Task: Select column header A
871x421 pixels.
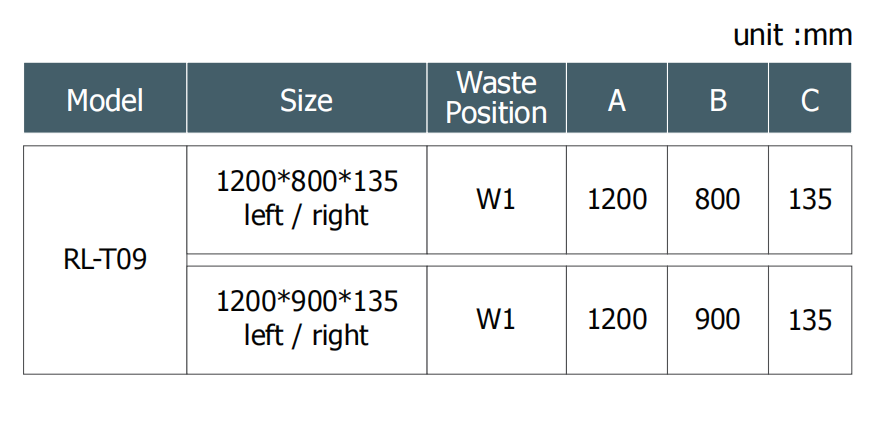Action: tap(617, 100)
